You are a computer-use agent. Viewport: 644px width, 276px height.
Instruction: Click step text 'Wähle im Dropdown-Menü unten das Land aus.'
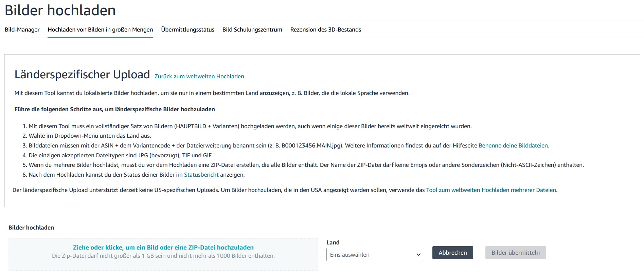click(x=90, y=136)
